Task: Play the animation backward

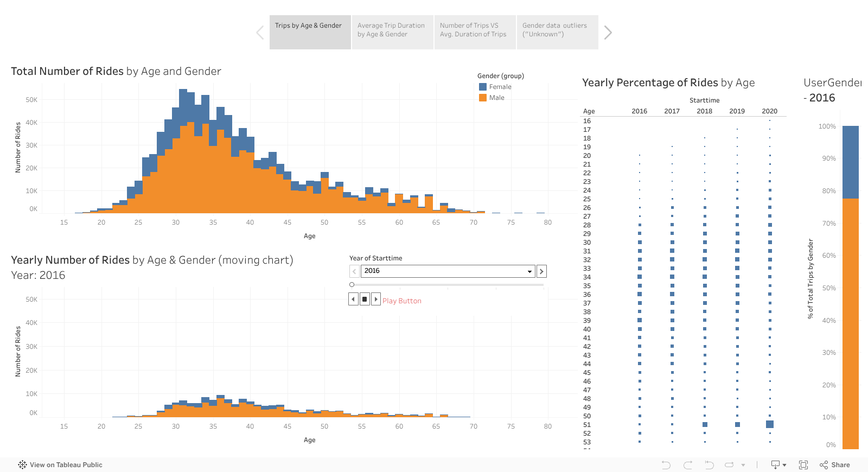Action: click(x=353, y=299)
